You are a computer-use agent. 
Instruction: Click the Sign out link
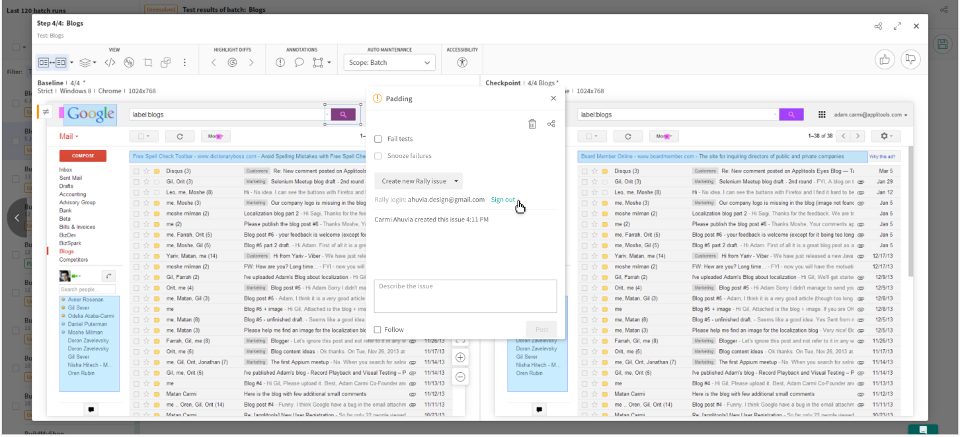tap(503, 200)
